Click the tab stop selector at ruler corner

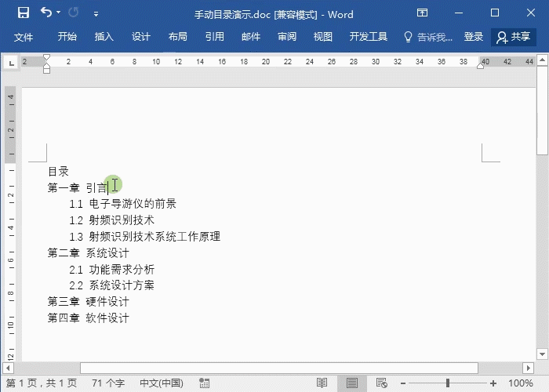click(11, 63)
